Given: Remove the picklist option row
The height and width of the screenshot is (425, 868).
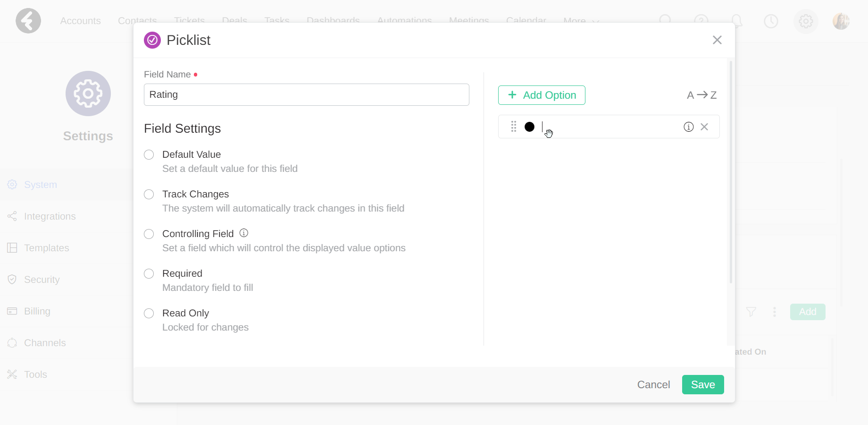Looking at the screenshot, I should pos(704,127).
